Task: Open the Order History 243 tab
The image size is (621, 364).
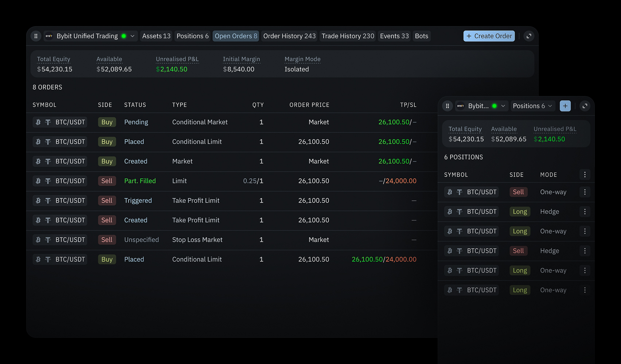Action: click(289, 36)
